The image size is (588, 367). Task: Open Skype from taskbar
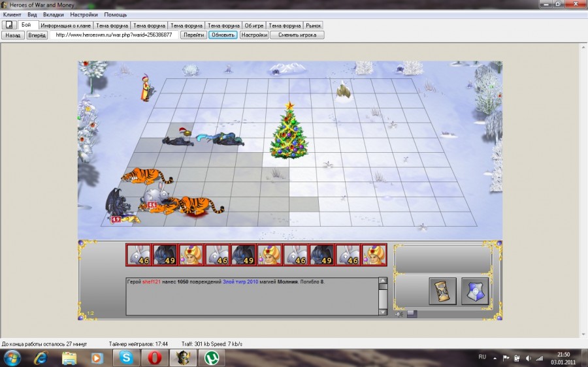pos(126,358)
